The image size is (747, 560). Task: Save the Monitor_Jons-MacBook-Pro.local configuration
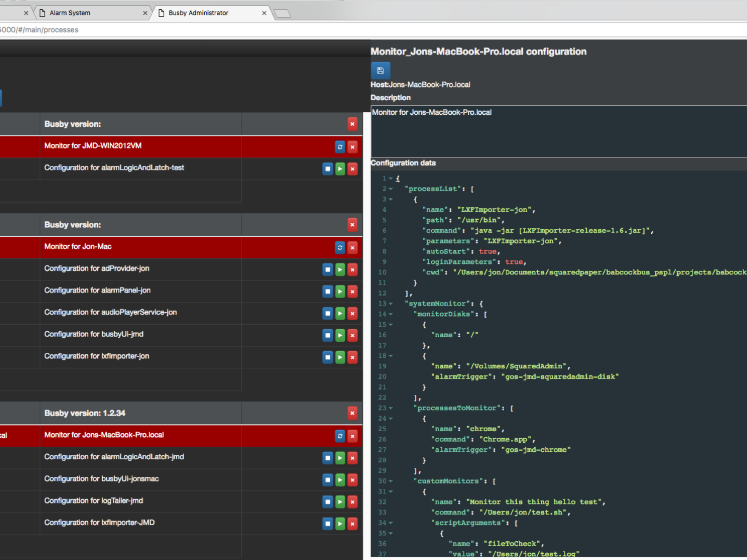[380, 70]
